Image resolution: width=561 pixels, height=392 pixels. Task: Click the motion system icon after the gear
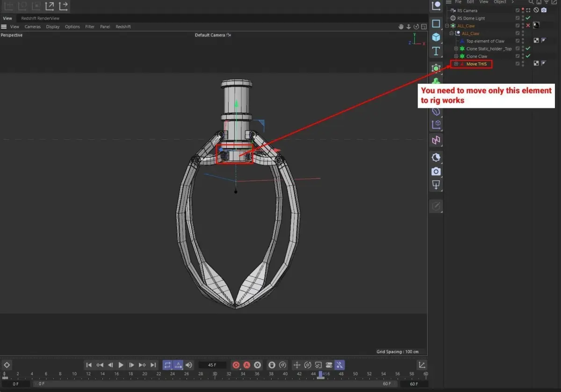[x=272, y=365]
